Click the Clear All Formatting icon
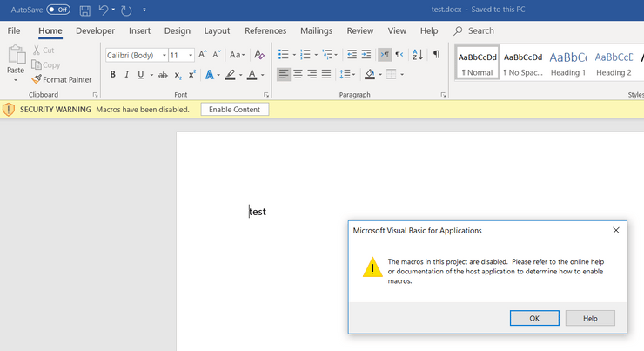Image resolution: width=644 pixels, height=351 pixels. coord(259,54)
